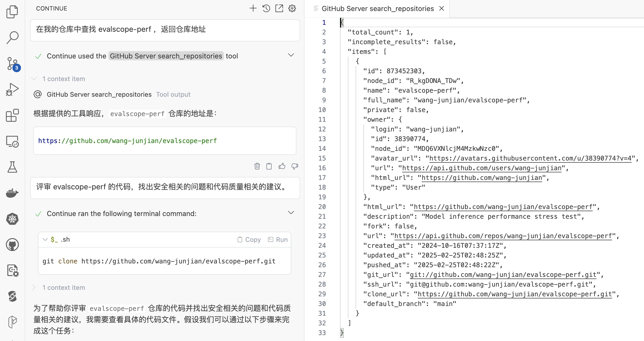Collapse the search_repositories tool call chevron
The image size is (644, 341).
[291, 55]
